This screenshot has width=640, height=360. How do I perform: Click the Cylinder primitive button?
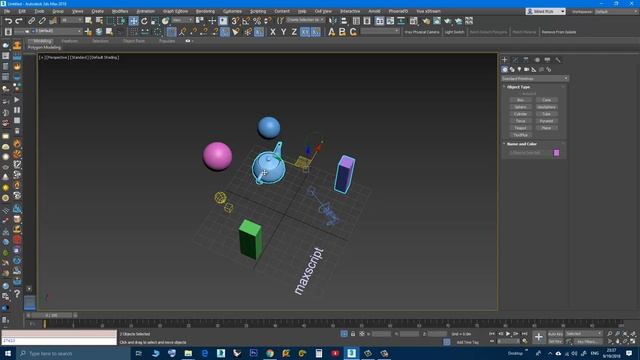520,114
